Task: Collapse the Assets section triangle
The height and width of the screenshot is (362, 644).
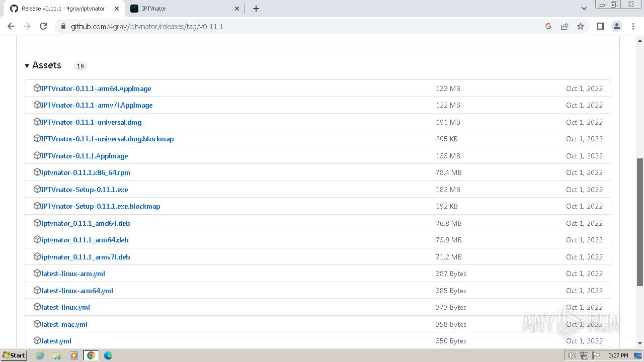Action: 27,66
